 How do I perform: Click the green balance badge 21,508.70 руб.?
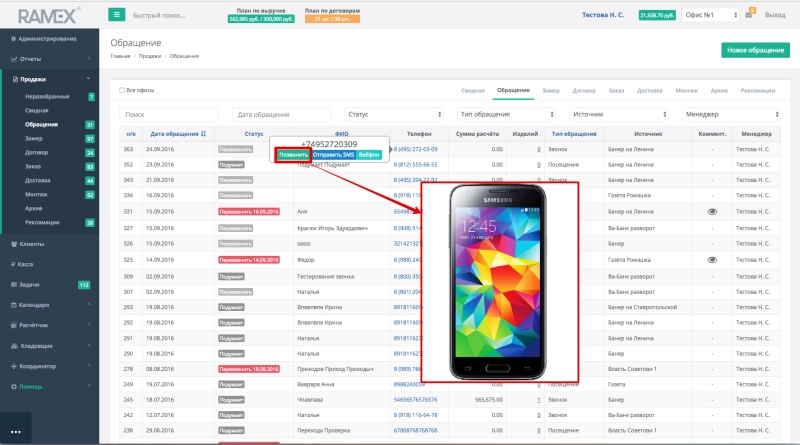click(x=657, y=15)
